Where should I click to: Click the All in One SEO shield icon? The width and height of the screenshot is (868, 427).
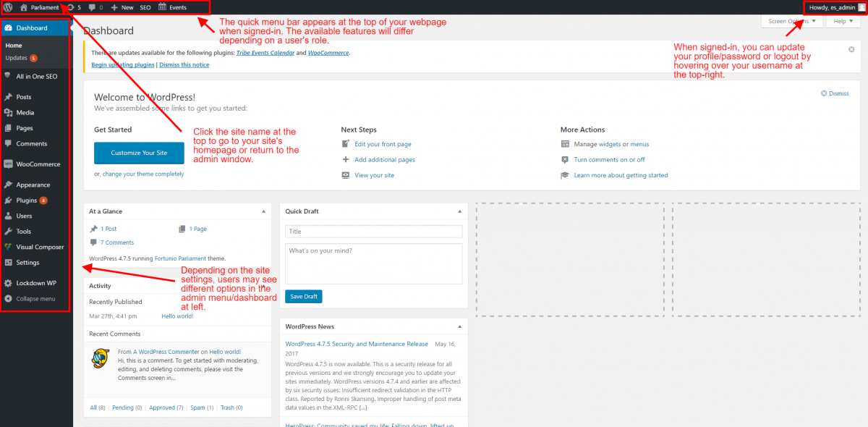tap(8, 75)
